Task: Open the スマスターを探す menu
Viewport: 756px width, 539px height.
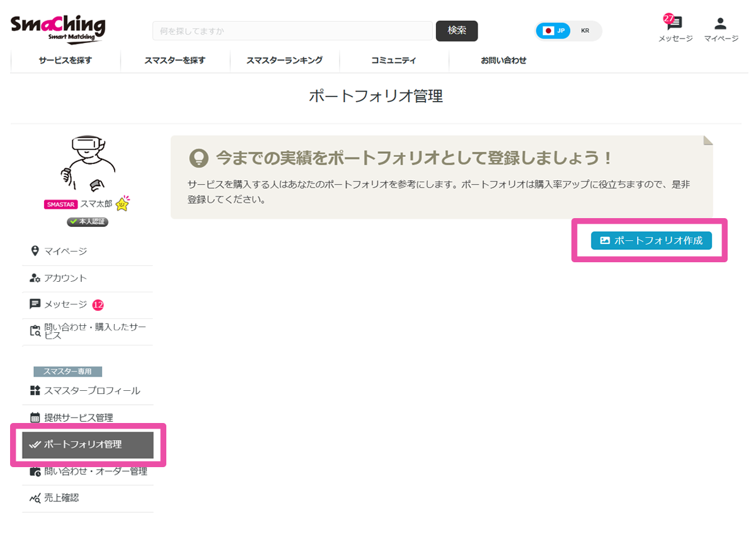Action: coord(175,61)
